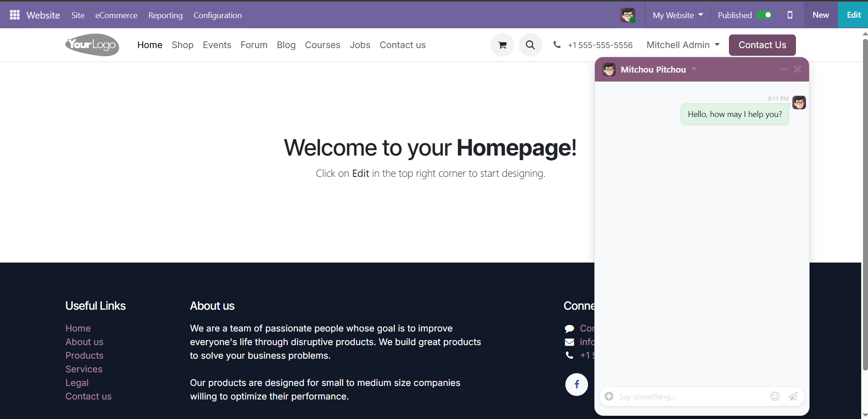Viewport: 868px width, 419px height.
Task: Expand the Mitchou Pitchou chat options arrow
Action: click(694, 69)
